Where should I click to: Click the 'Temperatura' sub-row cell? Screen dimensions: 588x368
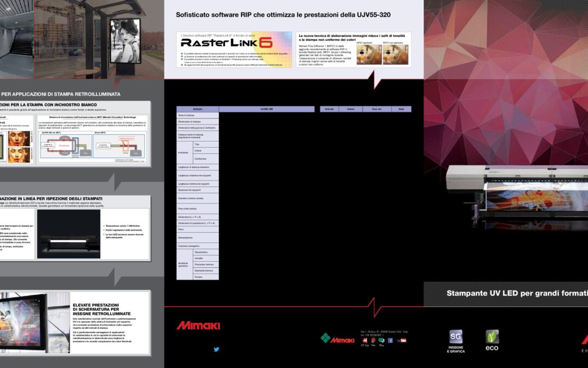(206, 252)
